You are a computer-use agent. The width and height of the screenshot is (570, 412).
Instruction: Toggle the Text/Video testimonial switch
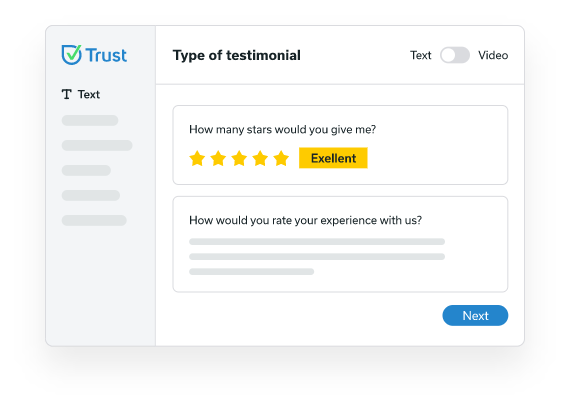coord(455,55)
